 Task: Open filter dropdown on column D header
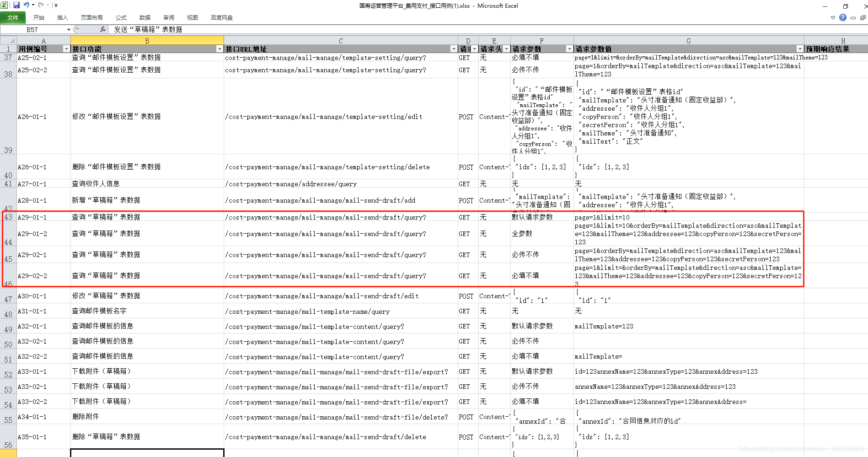coord(474,49)
